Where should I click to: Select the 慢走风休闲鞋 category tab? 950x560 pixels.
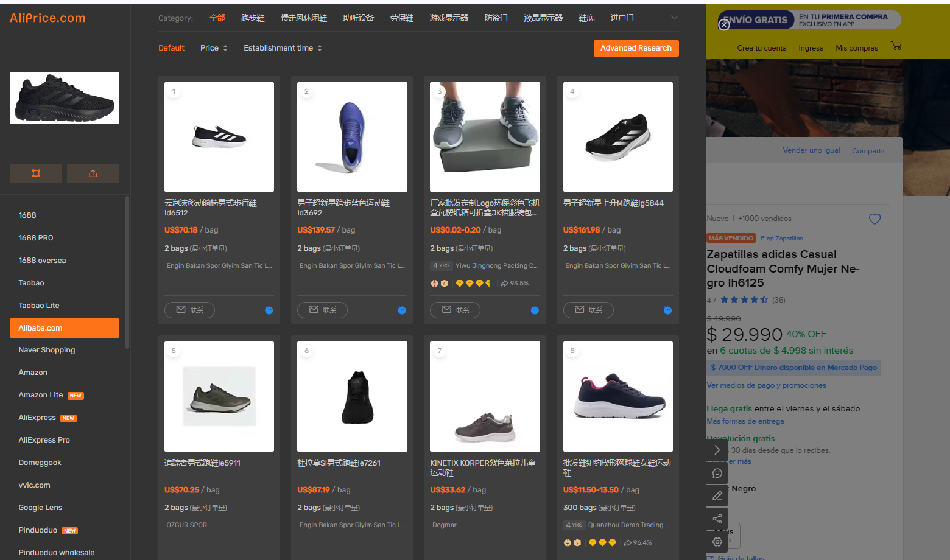pos(304,18)
